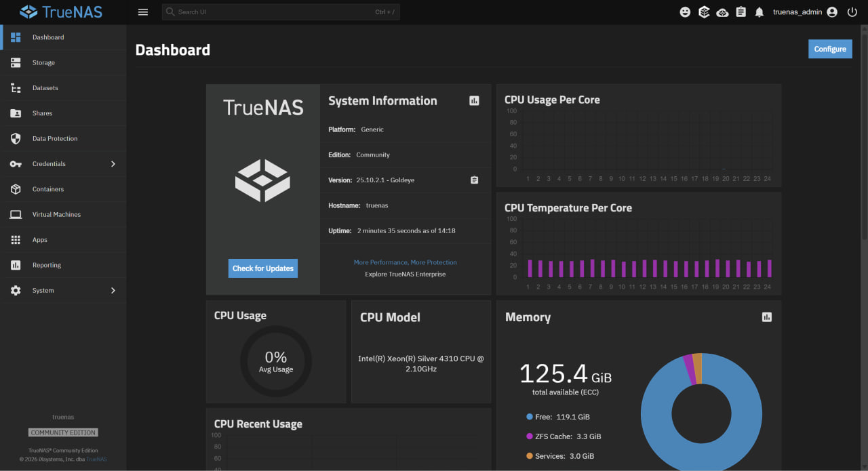Screen dimensions: 868x471
Task: Click the Configure dashboard button
Action: pos(830,49)
